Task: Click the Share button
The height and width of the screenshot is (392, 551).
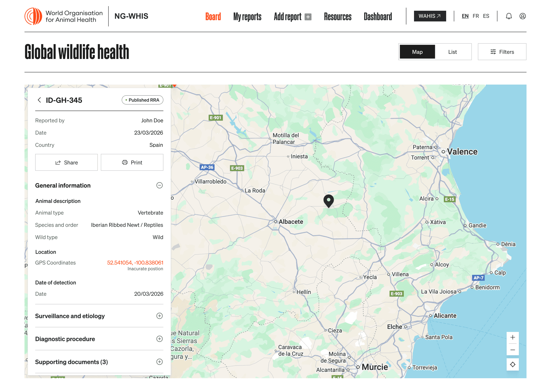Action: click(67, 163)
